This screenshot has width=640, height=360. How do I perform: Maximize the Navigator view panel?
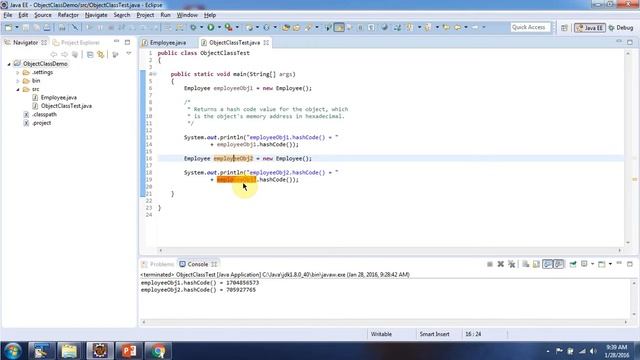pyautogui.click(x=127, y=42)
